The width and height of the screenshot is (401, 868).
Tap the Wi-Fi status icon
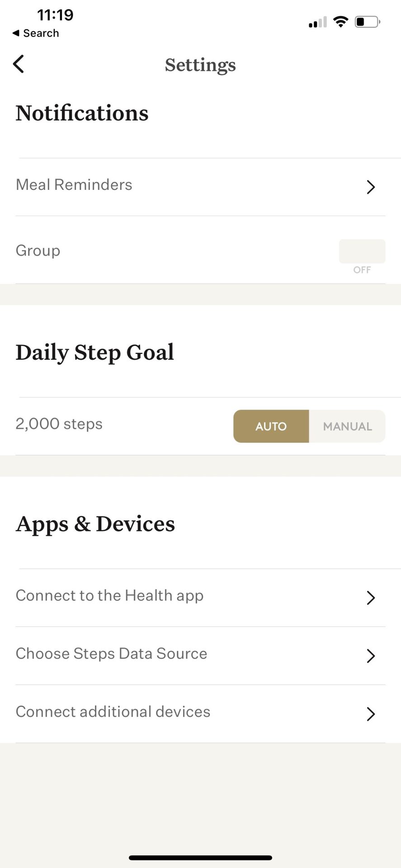(340, 22)
